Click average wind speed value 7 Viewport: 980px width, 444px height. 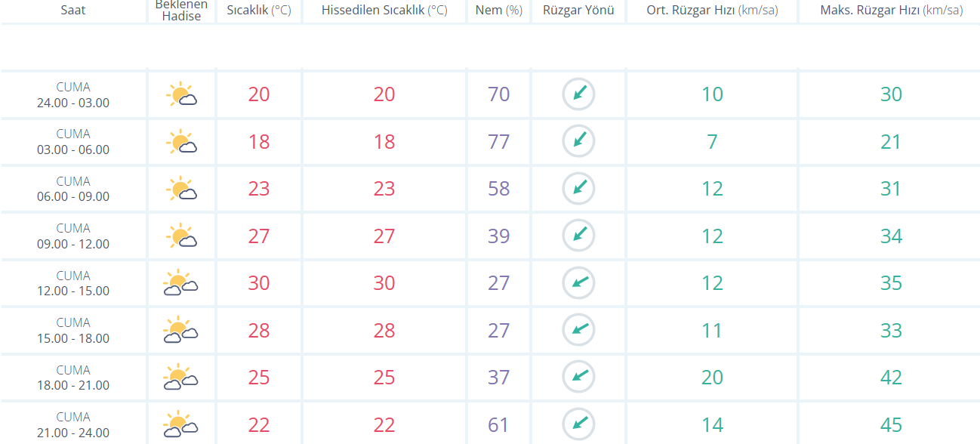coord(712,141)
